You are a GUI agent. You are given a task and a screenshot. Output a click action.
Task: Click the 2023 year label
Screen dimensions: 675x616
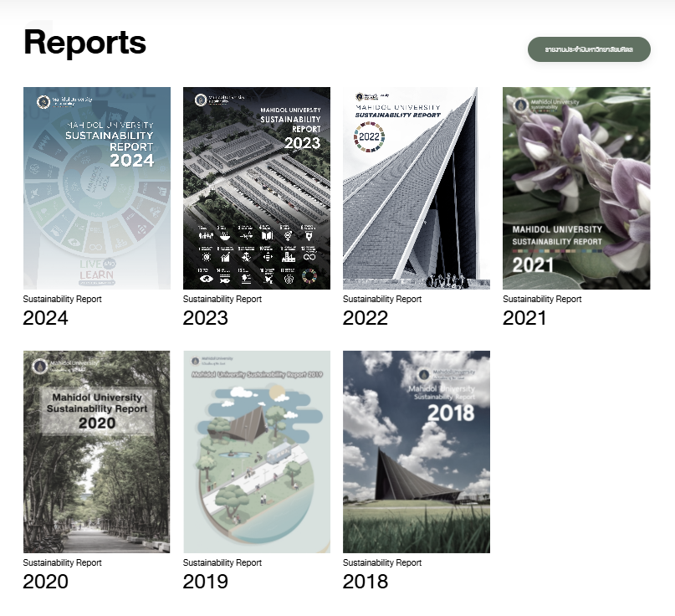[205, 318]
